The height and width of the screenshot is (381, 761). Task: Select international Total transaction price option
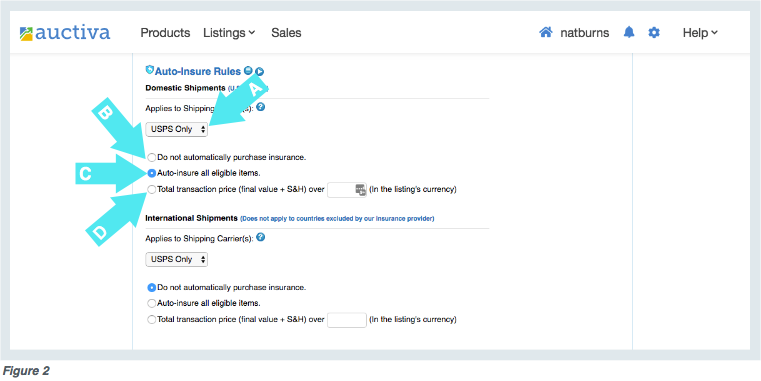(x=152, y=320)
